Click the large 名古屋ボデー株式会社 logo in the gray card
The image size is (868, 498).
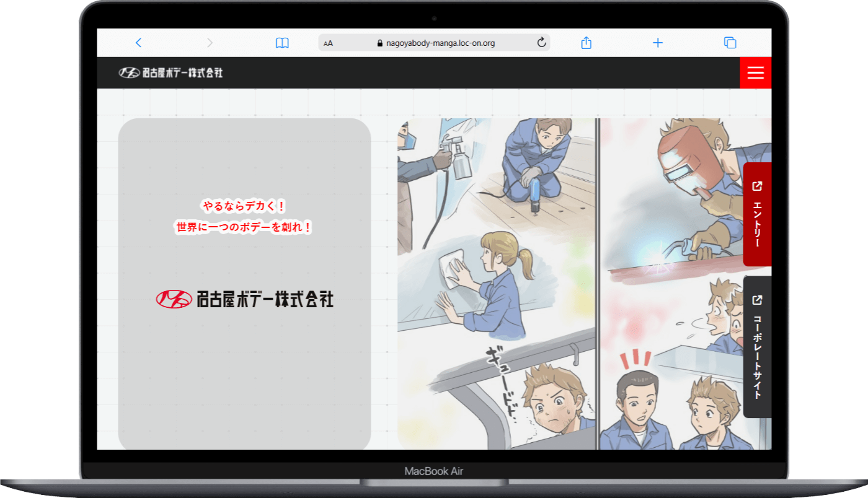(244, 299)
